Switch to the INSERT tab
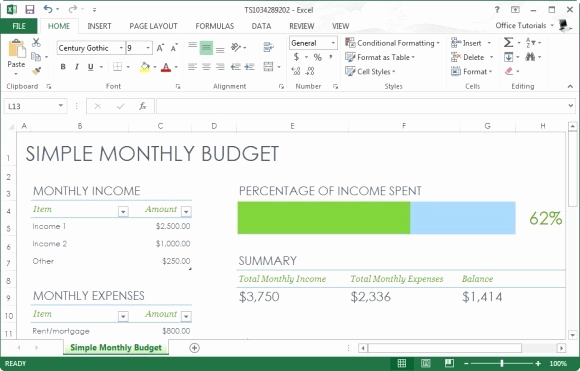580x371 pixels. (x=99, y=26)
